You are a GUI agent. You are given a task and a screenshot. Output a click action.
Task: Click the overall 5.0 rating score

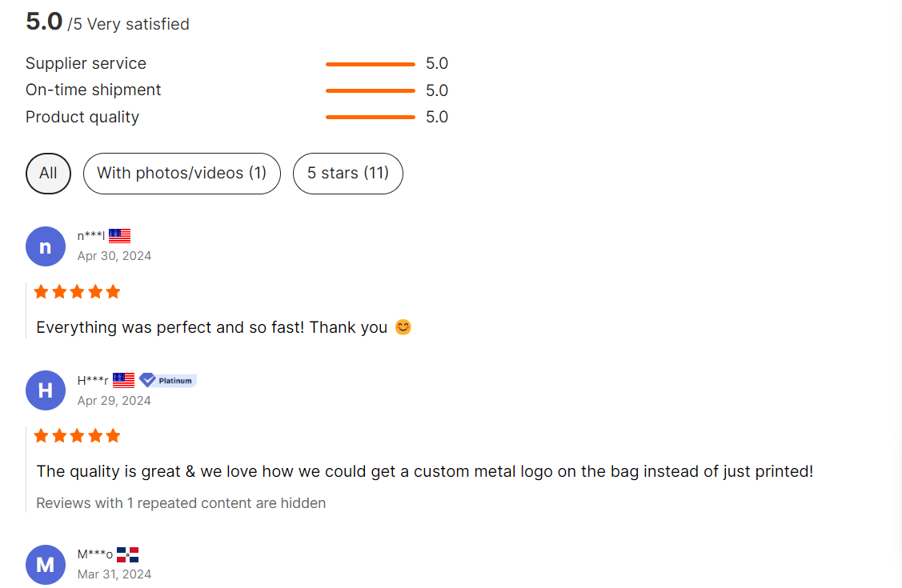(x=44, y=22)
